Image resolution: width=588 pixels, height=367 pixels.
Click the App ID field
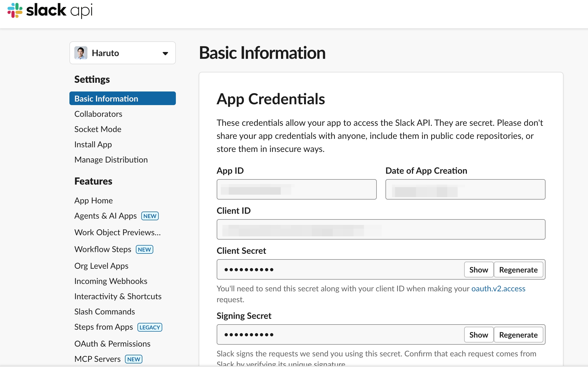tap(296, 189)
